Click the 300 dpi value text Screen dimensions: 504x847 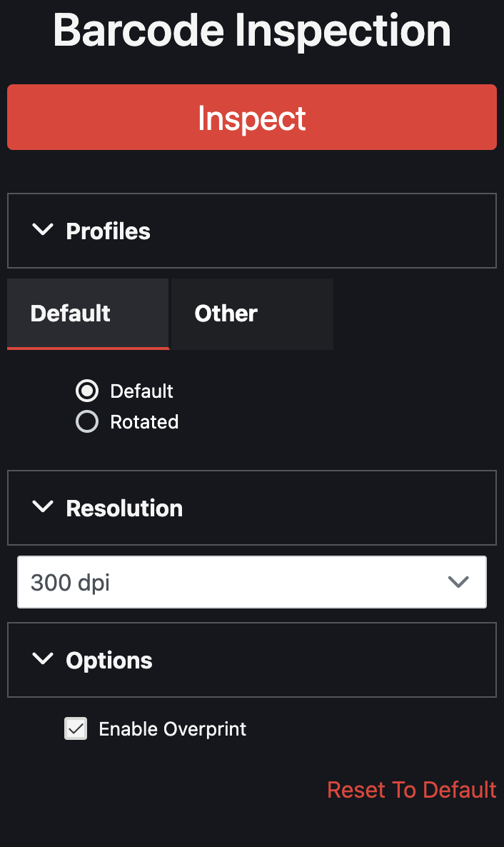click(70, 583)
